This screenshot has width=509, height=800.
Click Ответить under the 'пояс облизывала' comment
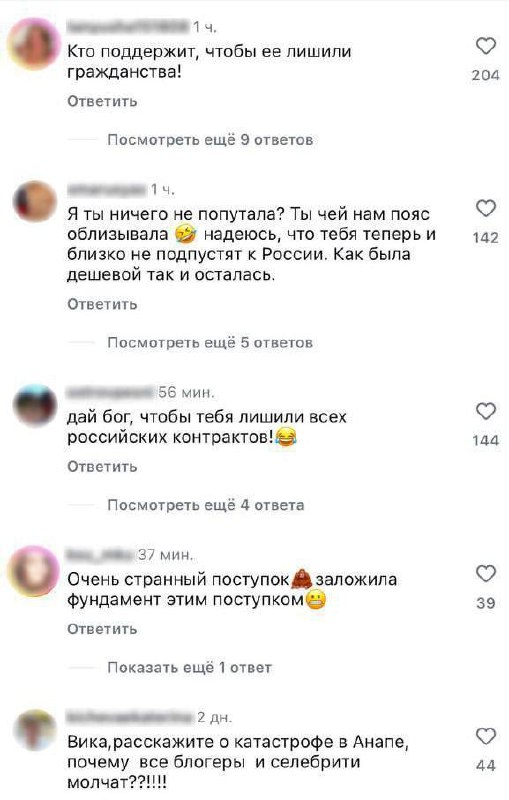tap(102, 304)
